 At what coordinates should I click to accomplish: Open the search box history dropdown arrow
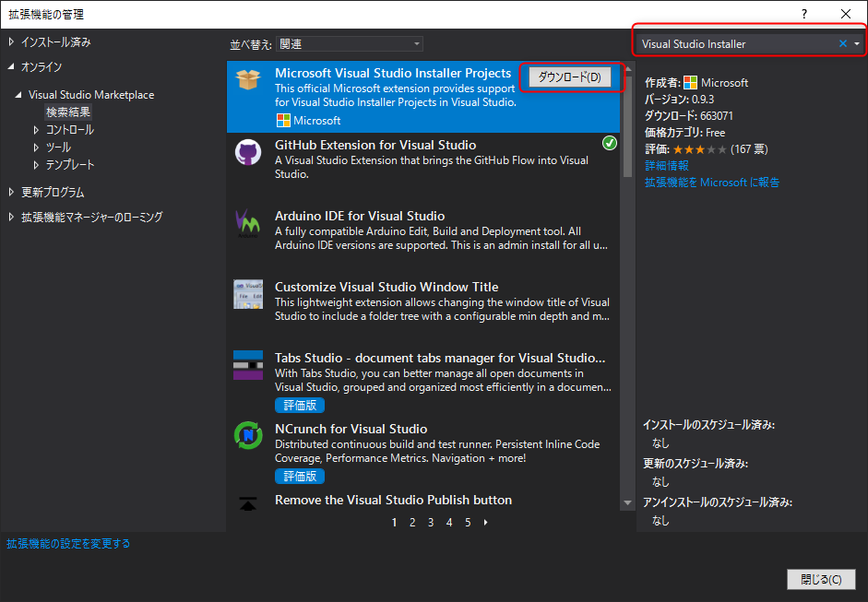[857, 43]
